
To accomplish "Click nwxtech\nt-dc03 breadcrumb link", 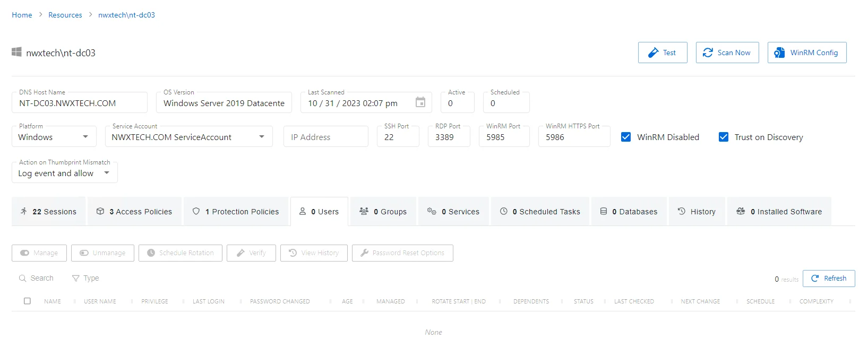I will [x=126, y=15].
